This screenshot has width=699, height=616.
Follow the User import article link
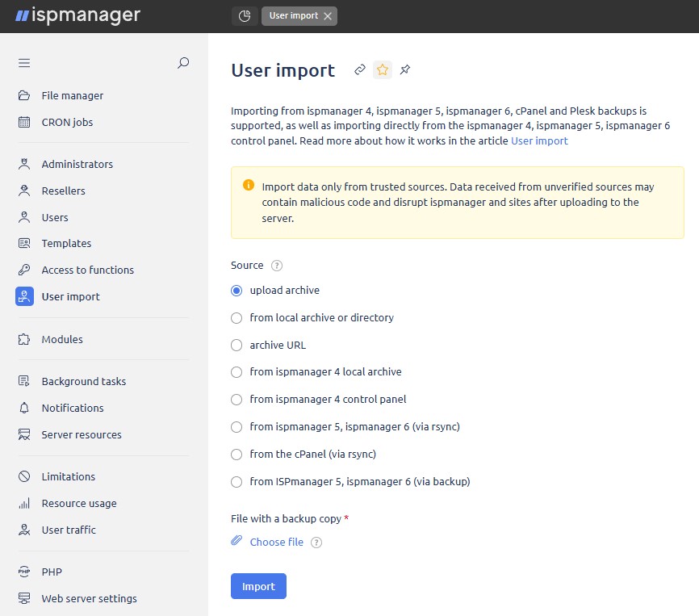[539, 140]
